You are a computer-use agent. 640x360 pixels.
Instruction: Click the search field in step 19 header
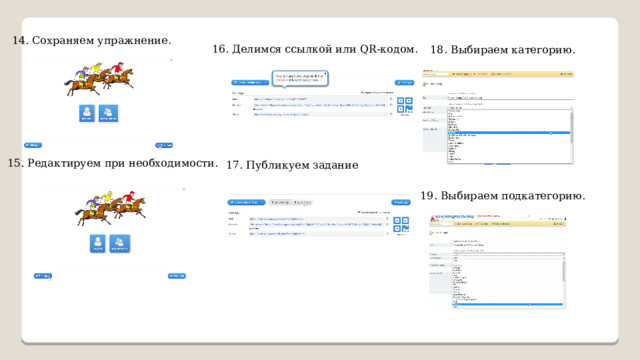(x=441, y=224)
